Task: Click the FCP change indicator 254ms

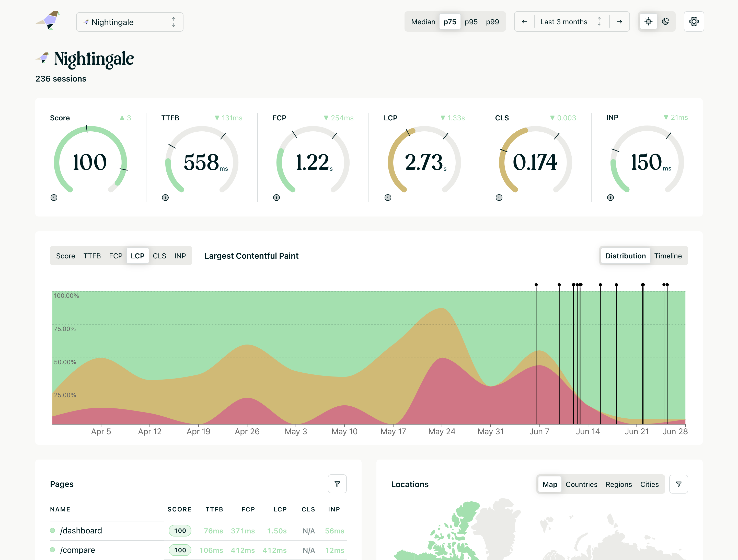Action: tap(339, 118)
